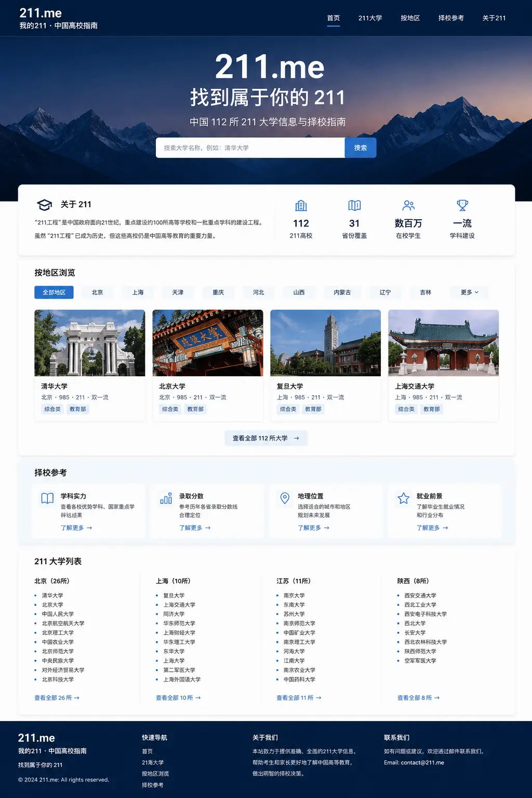Open 查看全部 11 所 for Jiangsu
Image resolution: width=532 pixels, height=798 pixels.
[299, 698]
